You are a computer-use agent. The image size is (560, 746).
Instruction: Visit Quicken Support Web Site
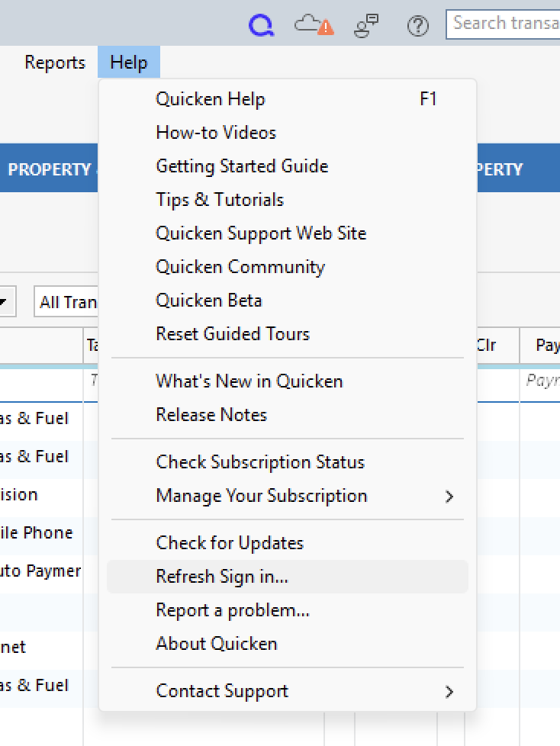(x=288, y=233)
